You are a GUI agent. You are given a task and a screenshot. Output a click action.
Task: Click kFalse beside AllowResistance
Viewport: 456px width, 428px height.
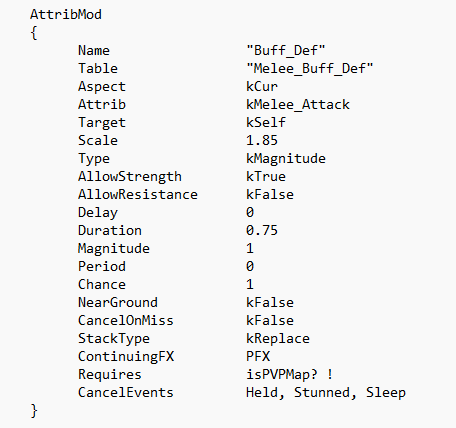pyautogui.click(x=270, y=194)
